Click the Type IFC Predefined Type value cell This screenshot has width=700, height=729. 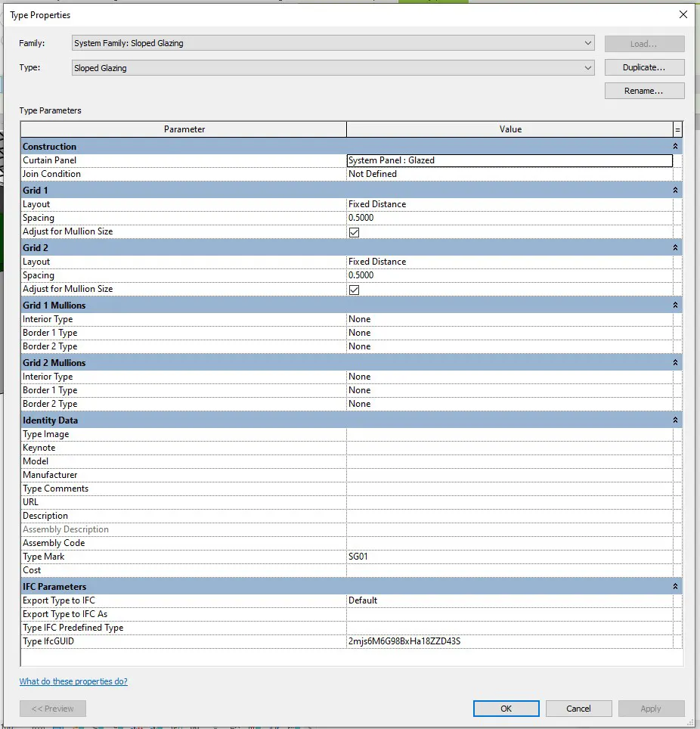click(x=510, y=628)
